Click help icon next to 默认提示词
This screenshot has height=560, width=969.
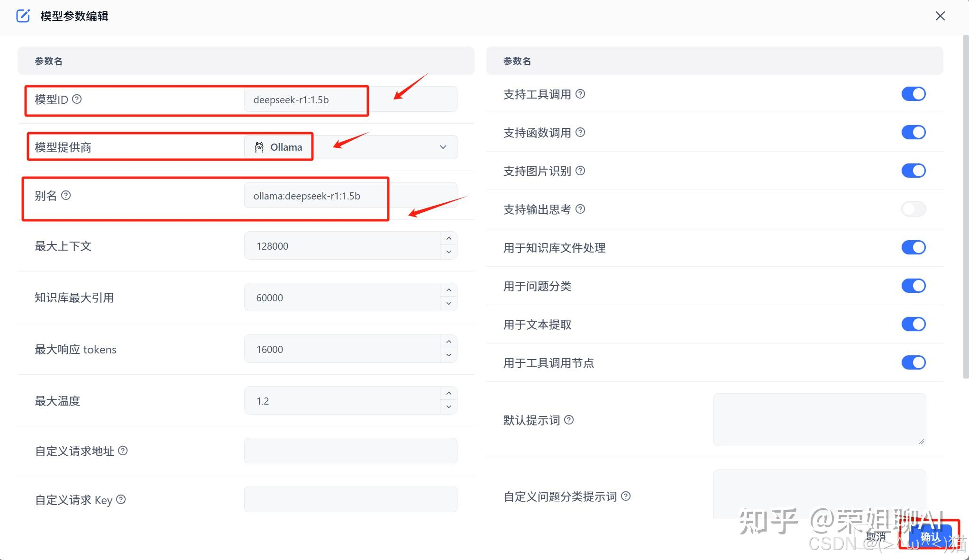569,420
